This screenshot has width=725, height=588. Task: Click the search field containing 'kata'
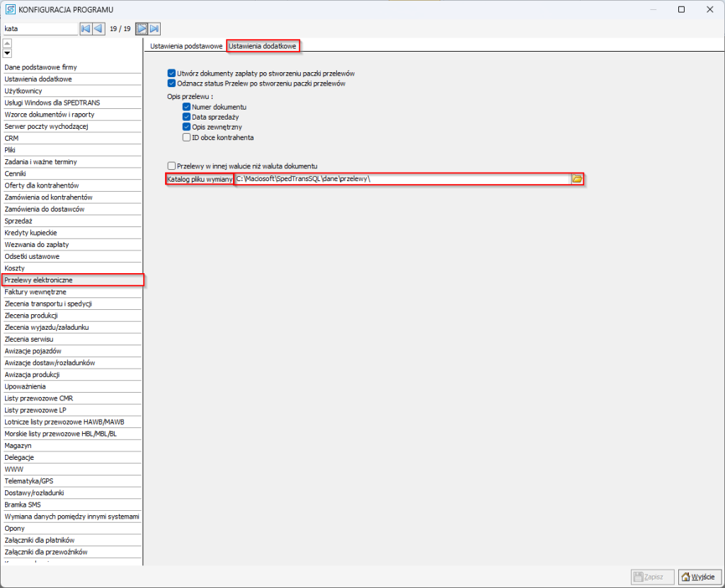click(x=39, y=29)
